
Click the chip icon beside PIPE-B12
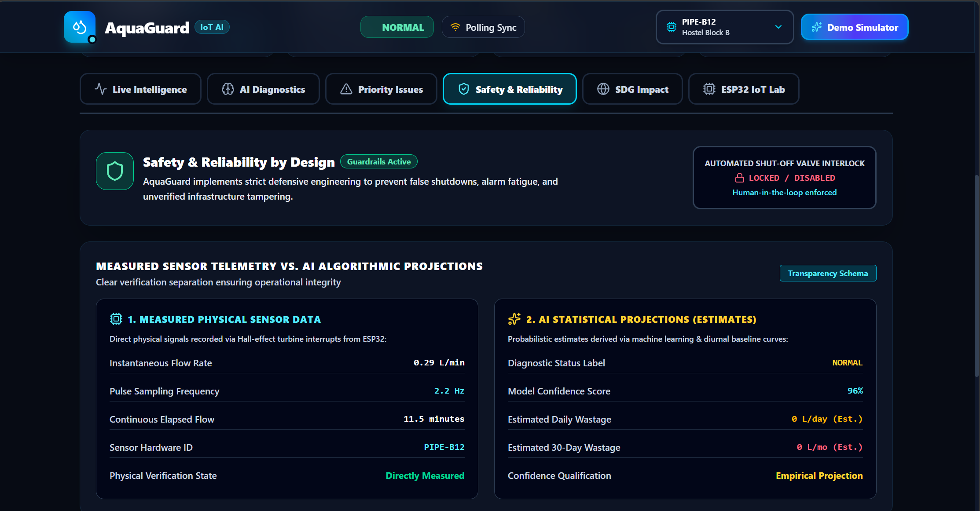(671, 27)
